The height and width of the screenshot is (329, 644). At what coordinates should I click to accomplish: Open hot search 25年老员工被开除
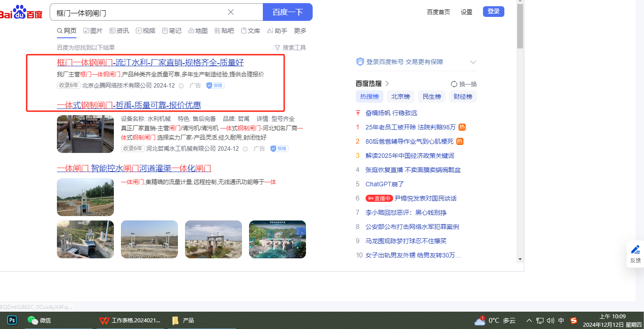411,127
